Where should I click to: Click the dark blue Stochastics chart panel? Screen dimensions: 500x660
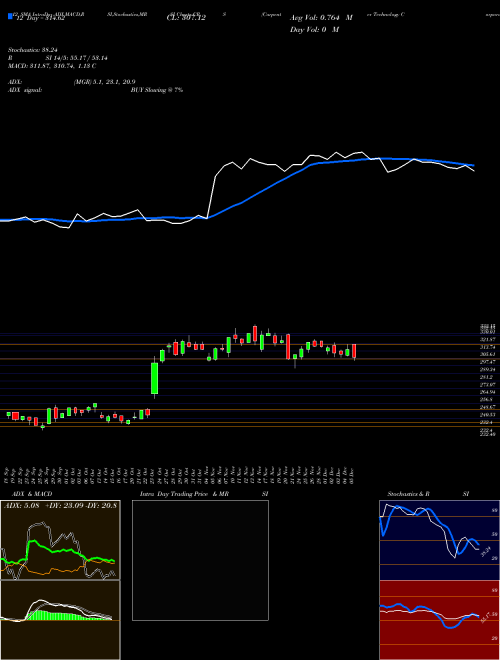pos(439,540)
